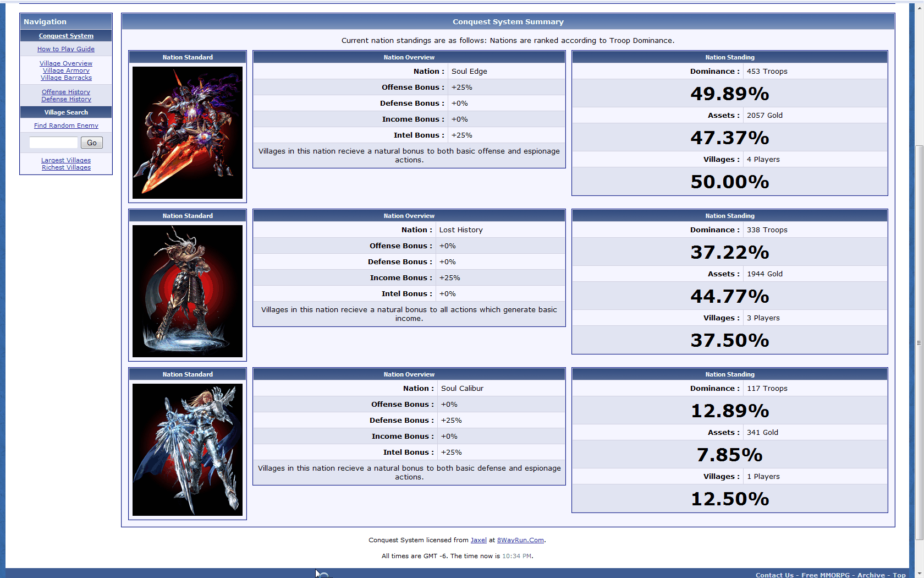Click the '1944 Gold' assets value
This screenshot has width=924, height=578.
click(x=765, y=274)
